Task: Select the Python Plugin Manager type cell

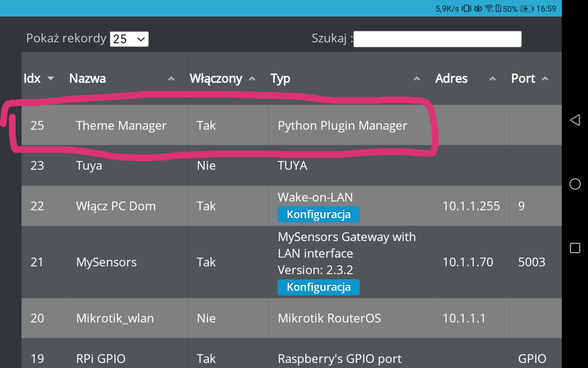Action: [x=342, y=126]
